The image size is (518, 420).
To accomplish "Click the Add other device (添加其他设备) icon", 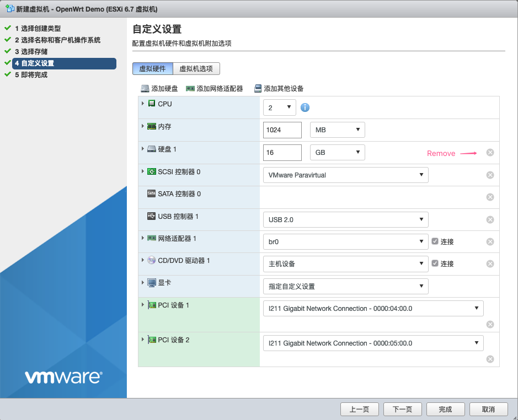I will 258,89.
